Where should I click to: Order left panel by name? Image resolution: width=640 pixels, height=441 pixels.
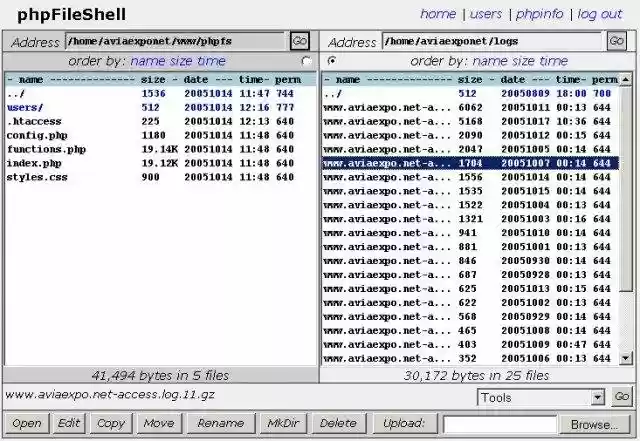pyautogui.click(x=148, y=61)
